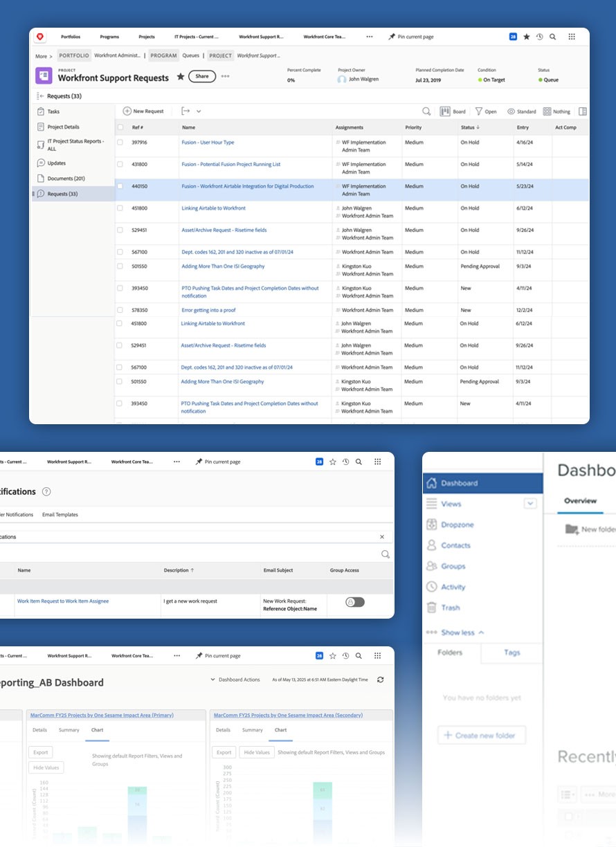
Task: Open recent history clock in project window top bar
Action: 539,37
